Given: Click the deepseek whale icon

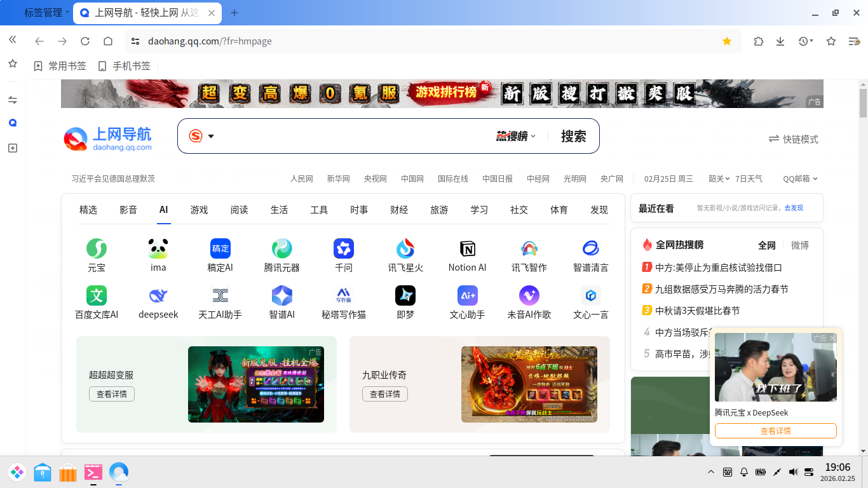Looking at the screenshot, I should pos(158,295).
